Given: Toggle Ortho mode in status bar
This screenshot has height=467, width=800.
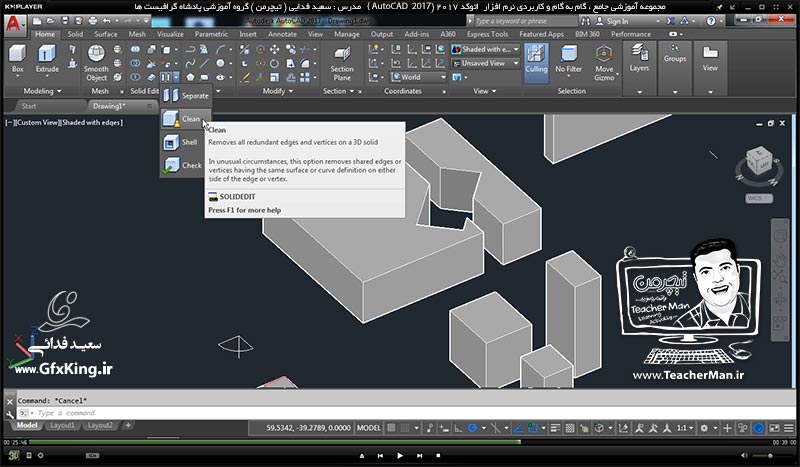Looking at the screenshot, I should point(458,428).
